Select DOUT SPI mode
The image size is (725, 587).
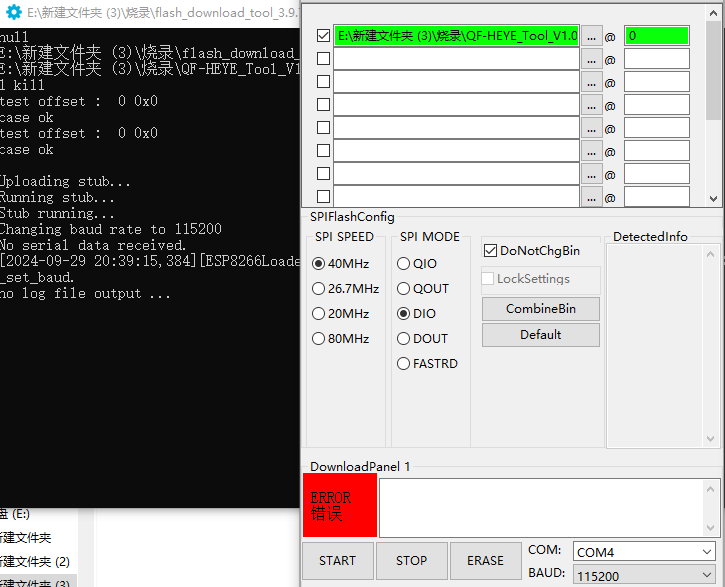click(423, 339)
